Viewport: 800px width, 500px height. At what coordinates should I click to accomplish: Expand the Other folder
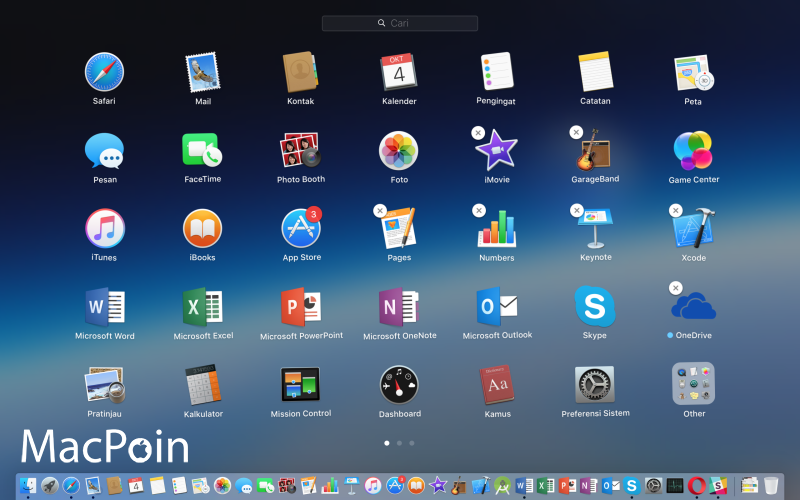click(x=693, y=384)
